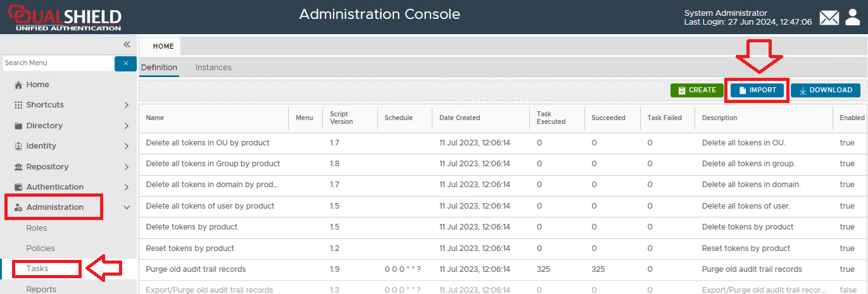Click the Home house icon in sidebar
The height and width of the screenshot is (294, 868).
[18, 85]
